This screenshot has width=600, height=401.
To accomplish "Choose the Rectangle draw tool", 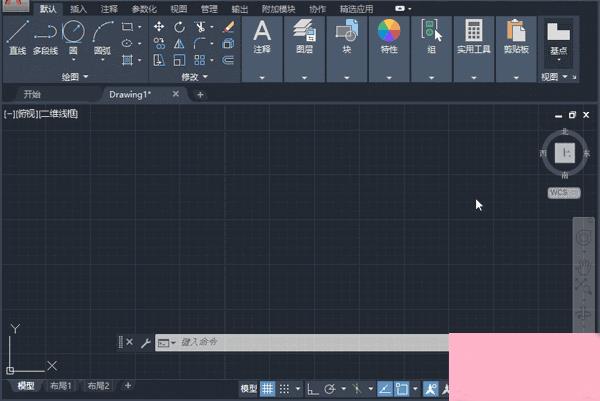I will (x=127, y=27).
